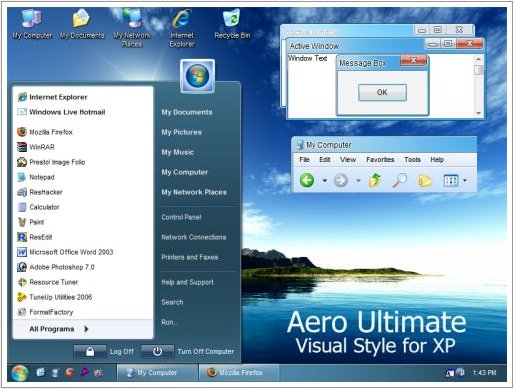Open My Computer desktop icon
Image resolution: width=514 pixels, height=389 pixels.
coord(32,24)
